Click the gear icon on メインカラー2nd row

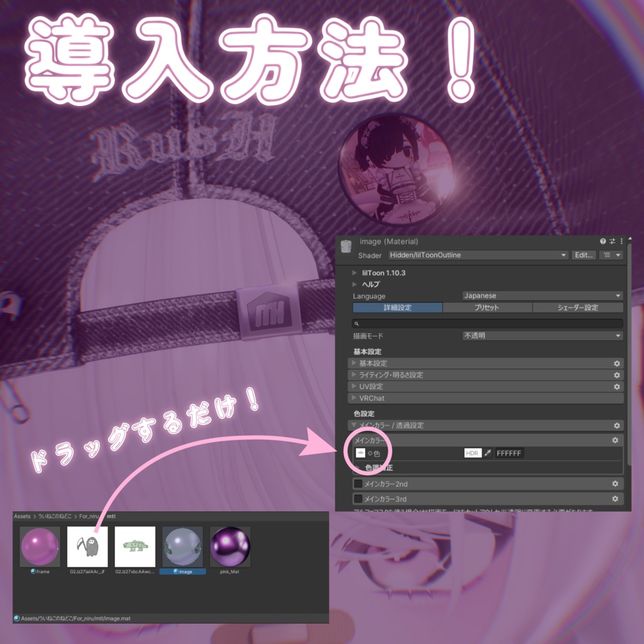[x=615, y=484]
